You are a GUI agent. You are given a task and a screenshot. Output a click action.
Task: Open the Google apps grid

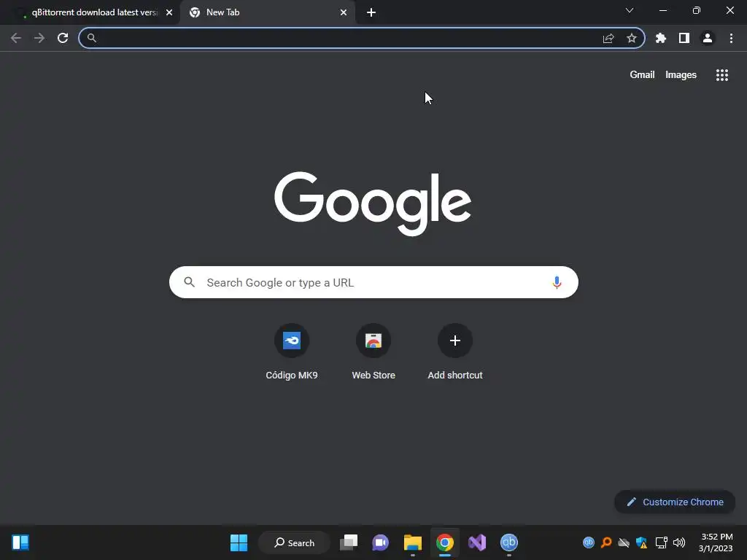click(x=721, y=75)
